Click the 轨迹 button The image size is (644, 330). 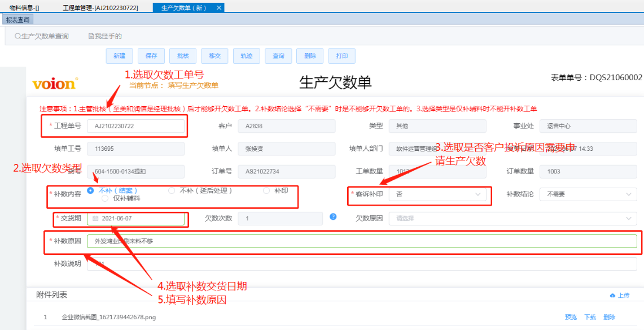coord(247,56)
